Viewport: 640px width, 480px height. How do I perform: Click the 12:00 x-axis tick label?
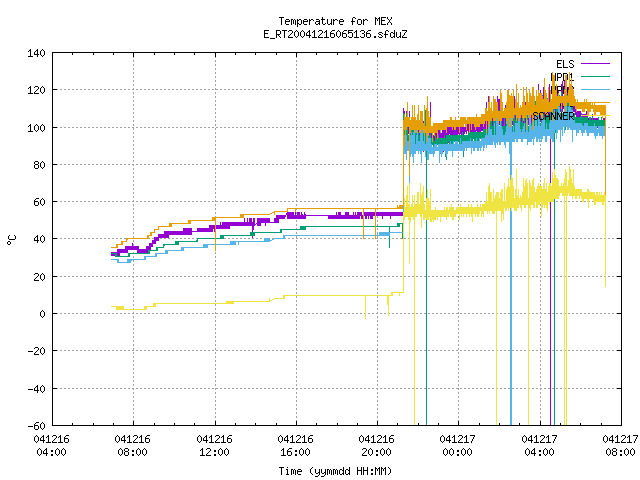[x=214, y=446]
